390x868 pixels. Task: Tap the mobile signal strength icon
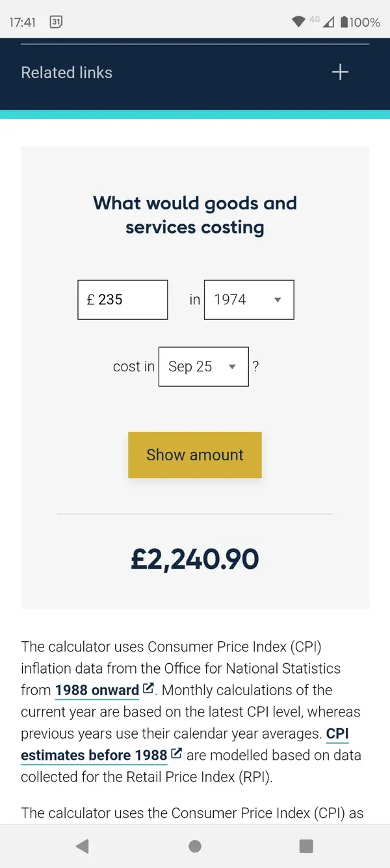tap(328, 22)
